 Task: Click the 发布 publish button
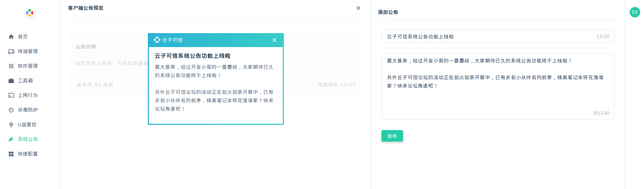392,136
